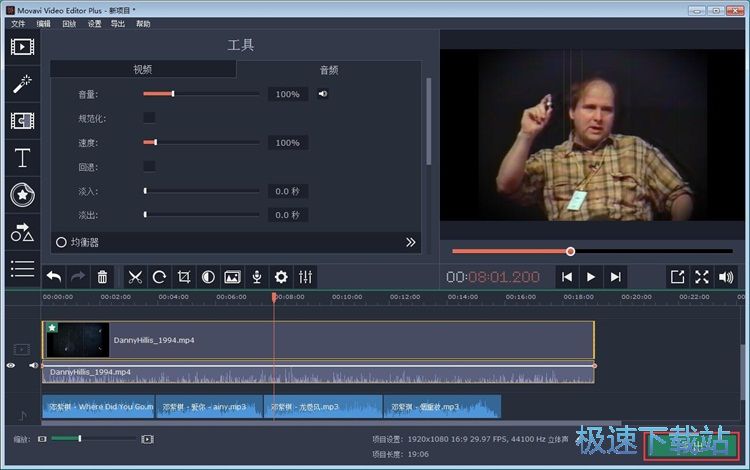Expand equalizer section double chevron
The image size is (750, 470).
(410, 242)
